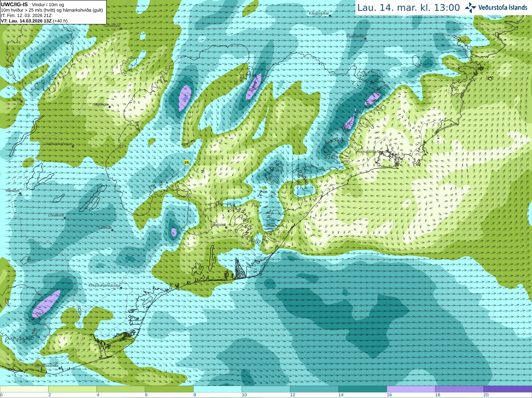
Task: Click the legend value '16' tick label
Action: click(389, 395)
